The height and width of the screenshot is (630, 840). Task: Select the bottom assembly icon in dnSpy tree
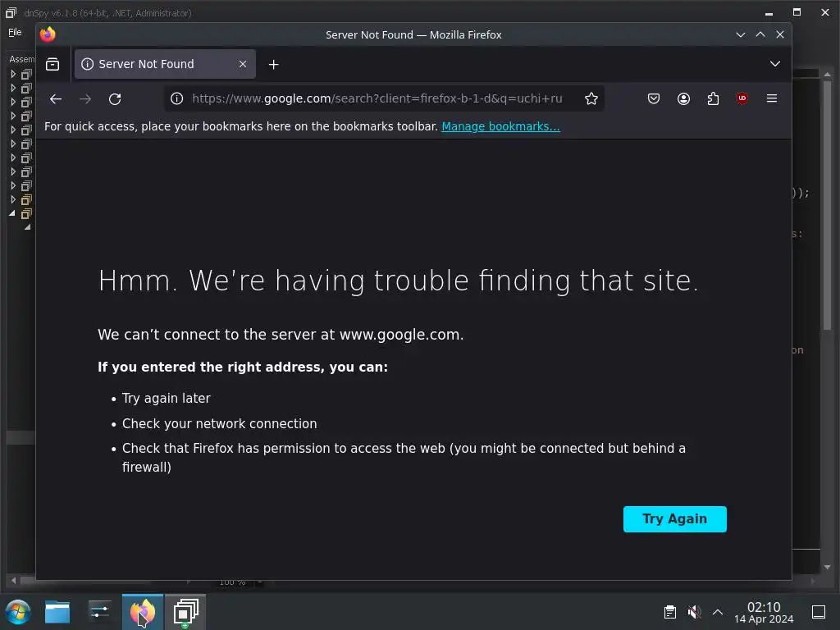coord(26,214)
